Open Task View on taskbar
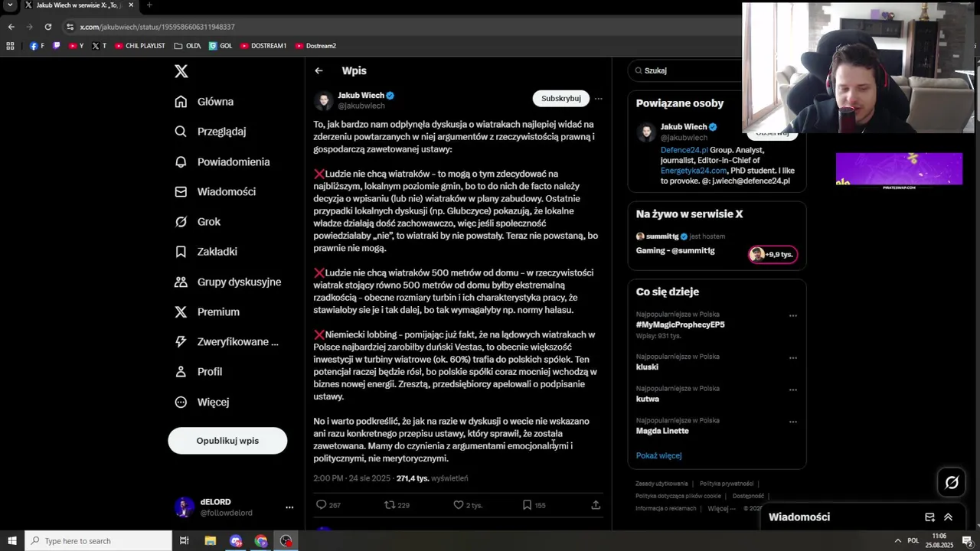The image size is (980, 551). point(184,541)
